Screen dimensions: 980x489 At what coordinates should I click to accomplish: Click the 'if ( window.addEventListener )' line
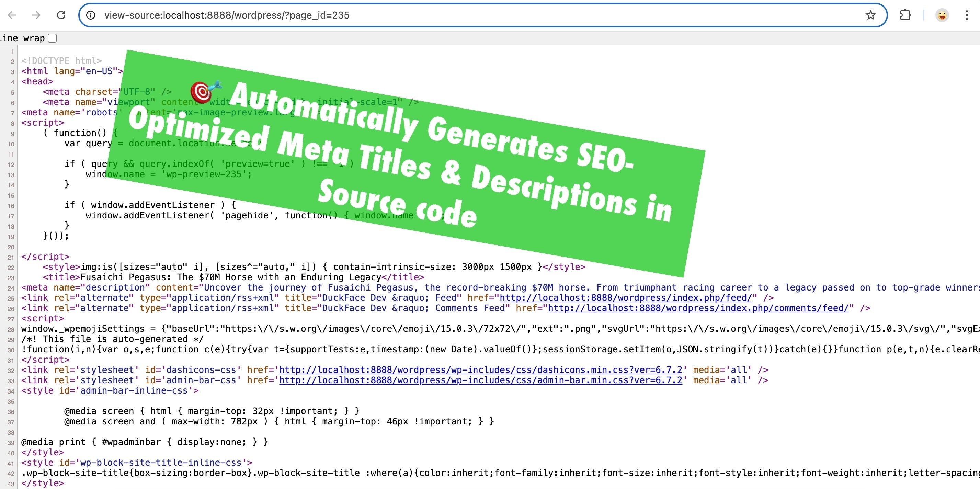pos(150,205)
